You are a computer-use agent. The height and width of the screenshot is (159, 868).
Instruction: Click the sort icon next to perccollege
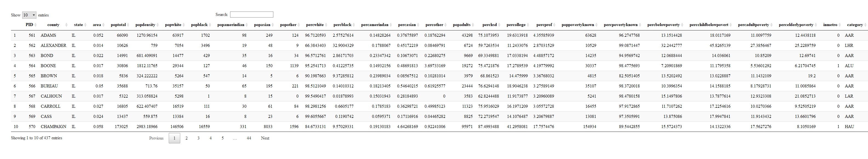coord(528,25)
